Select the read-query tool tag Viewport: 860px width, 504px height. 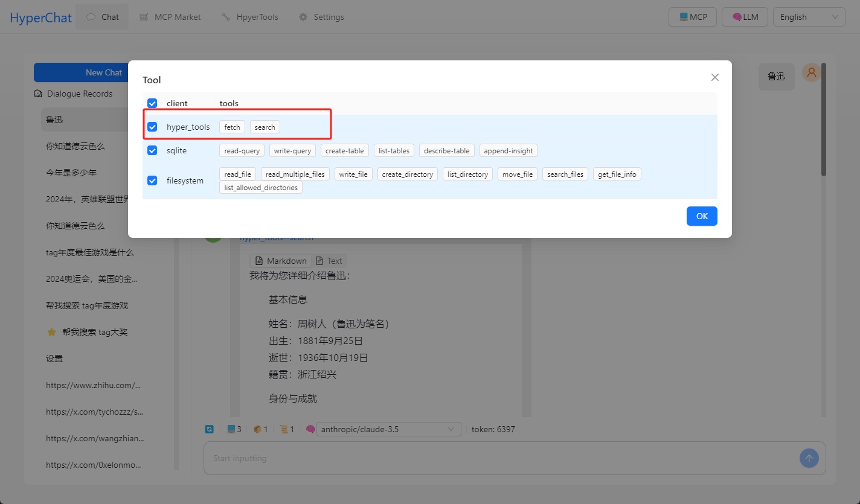tap(242, 150)
